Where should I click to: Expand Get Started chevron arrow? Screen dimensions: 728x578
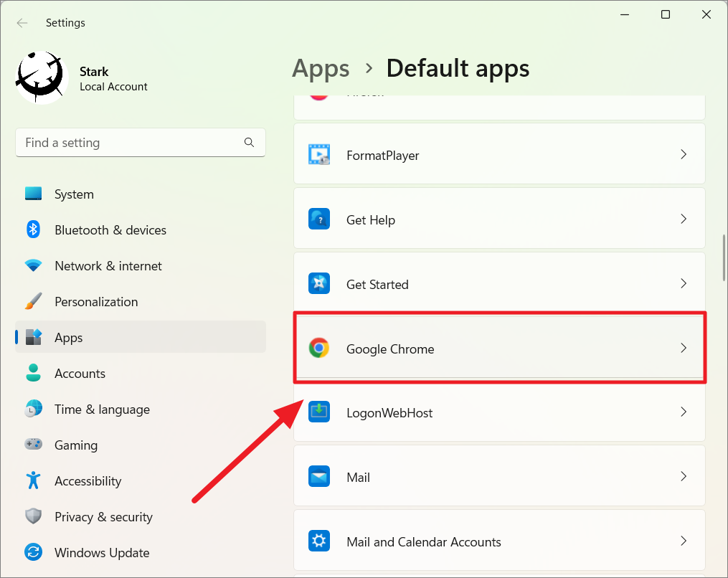(684, 283)
